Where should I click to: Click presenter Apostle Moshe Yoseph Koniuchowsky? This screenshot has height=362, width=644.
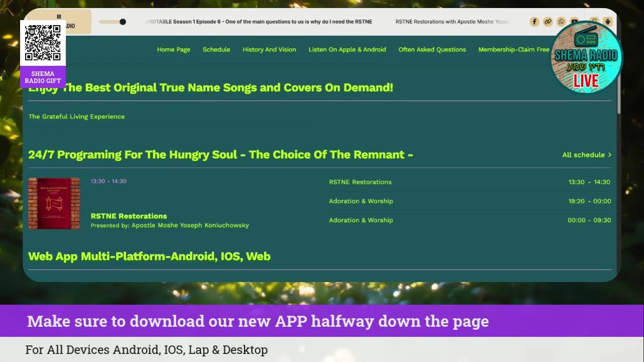coord(190,225)
